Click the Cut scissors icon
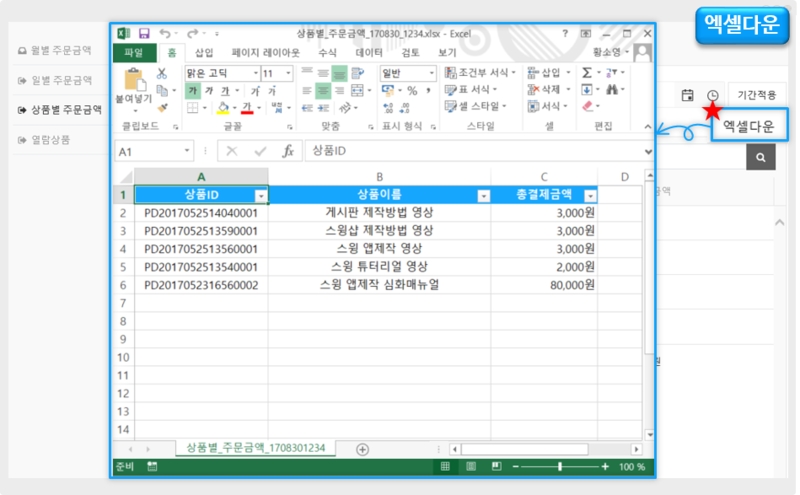 [162, 73]
